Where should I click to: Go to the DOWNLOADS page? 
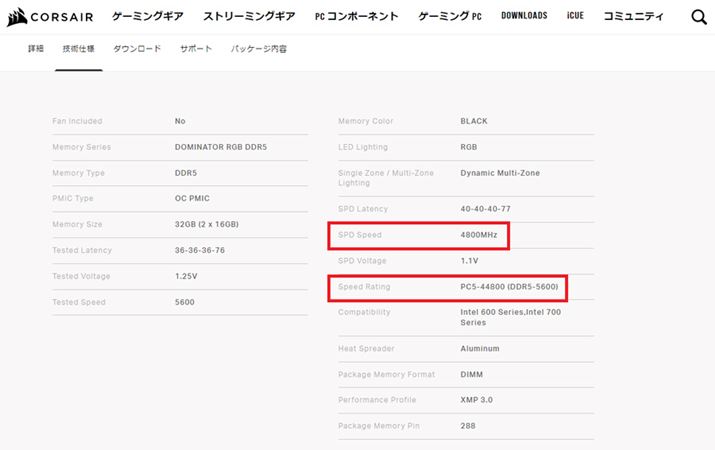pos(524,16)
